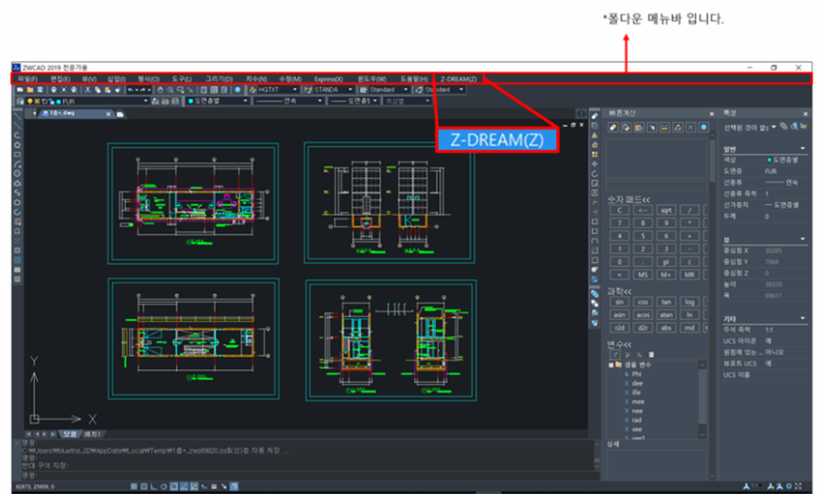Toggle Object Snap Tracking in the status bar
This screenshot has height=504, width=827.
point(184,487)
